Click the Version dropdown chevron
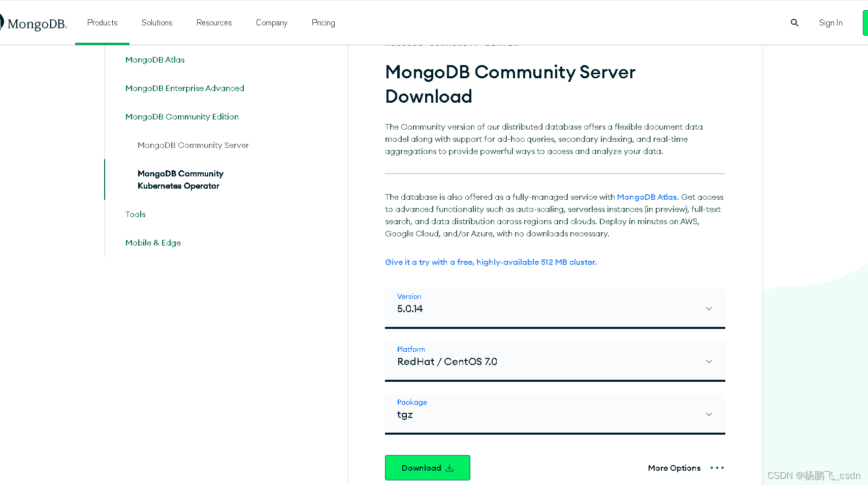868x485 pixels. click(x=709, y=308)
